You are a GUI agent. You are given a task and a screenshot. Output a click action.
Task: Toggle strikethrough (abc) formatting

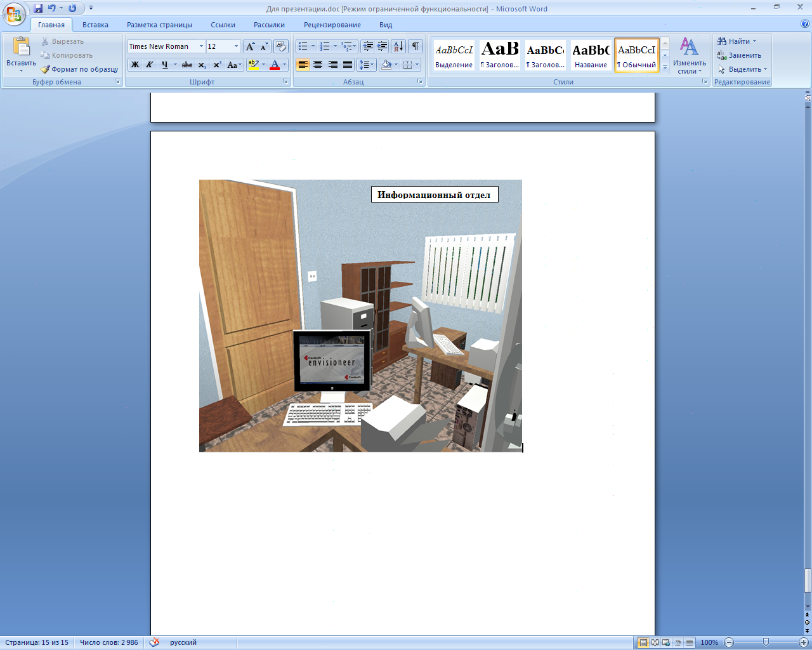187,65
